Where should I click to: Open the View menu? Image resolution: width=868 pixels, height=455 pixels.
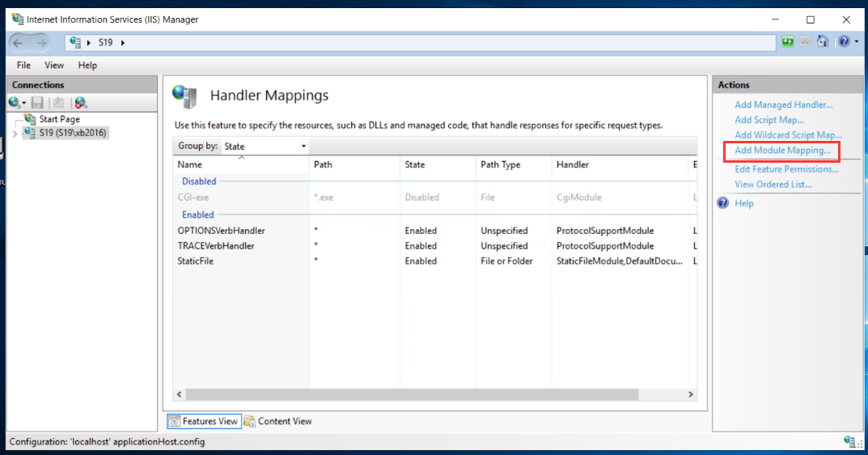click(x=54, y=66)
